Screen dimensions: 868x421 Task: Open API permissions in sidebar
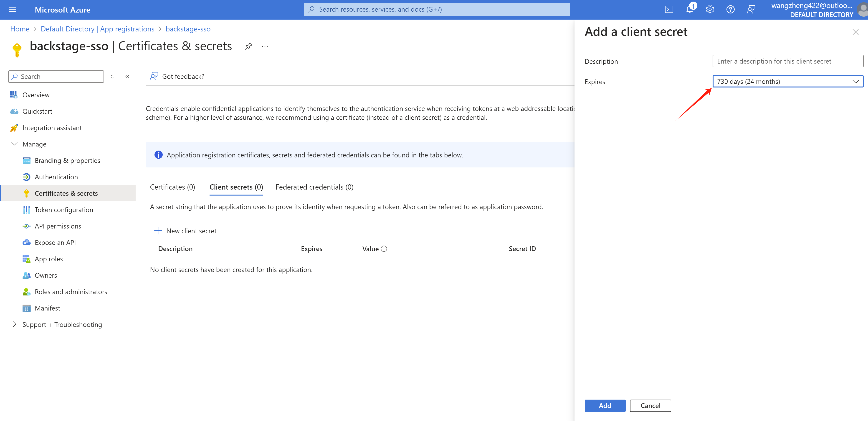pos(58,226)
